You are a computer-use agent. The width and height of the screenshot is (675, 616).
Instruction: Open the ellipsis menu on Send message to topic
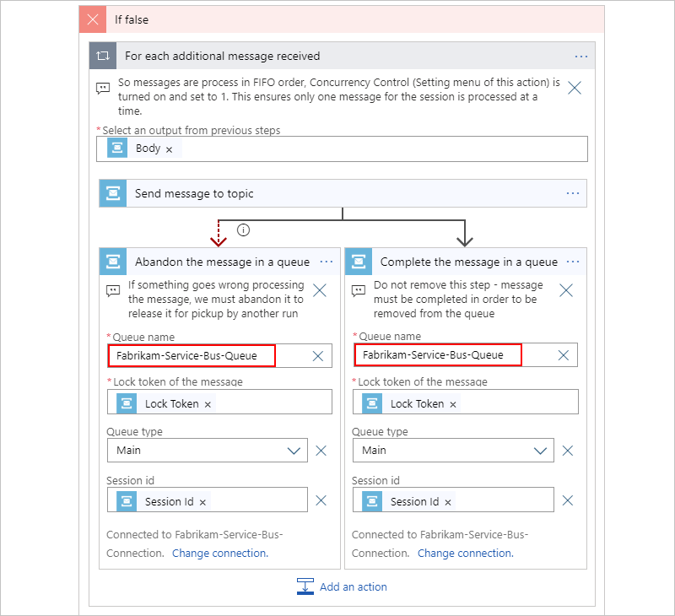tap(573, 193)
